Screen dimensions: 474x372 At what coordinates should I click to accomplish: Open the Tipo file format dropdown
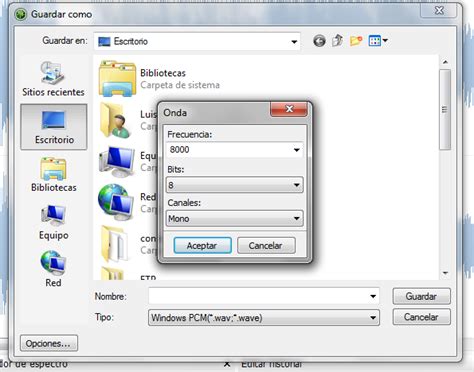point(264,318)
